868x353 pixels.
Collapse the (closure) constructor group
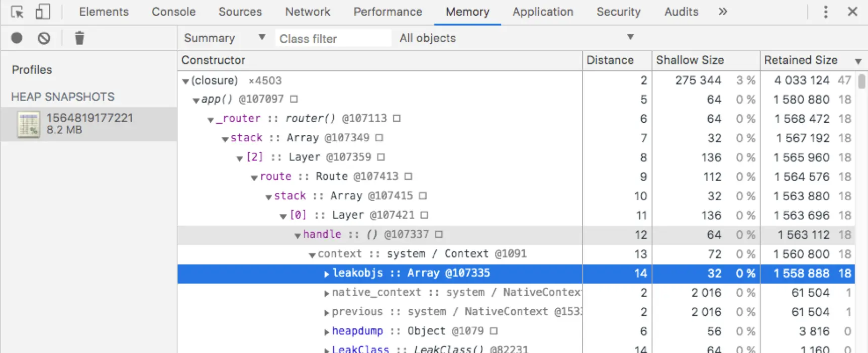(x=185, y=81)
